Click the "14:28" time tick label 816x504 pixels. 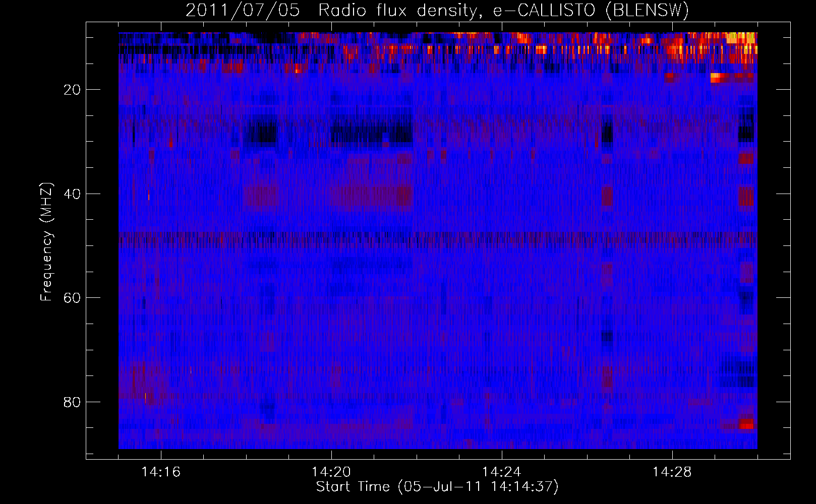[x=672, y=472]
